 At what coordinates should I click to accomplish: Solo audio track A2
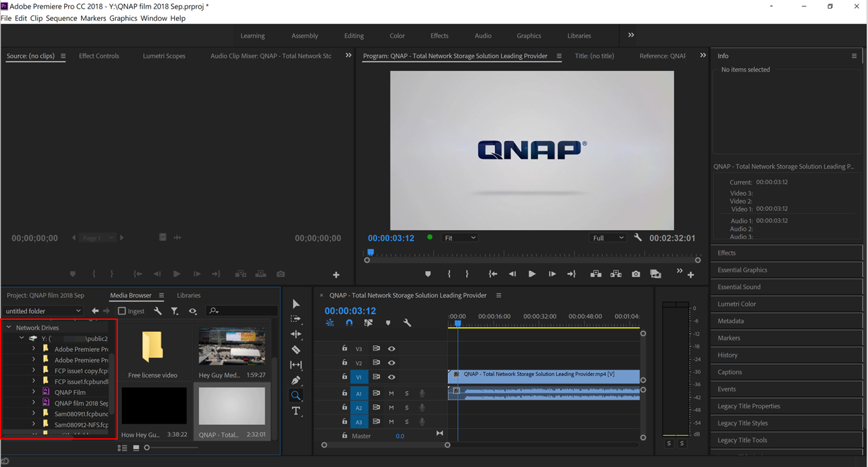[x=407, y=407]
